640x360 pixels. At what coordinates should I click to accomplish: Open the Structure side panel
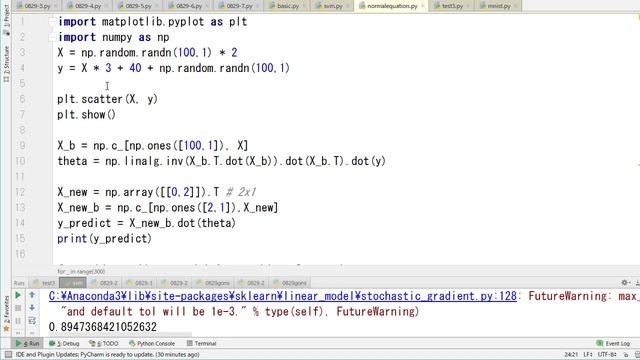pyautogui.click(x=6, y=64)
